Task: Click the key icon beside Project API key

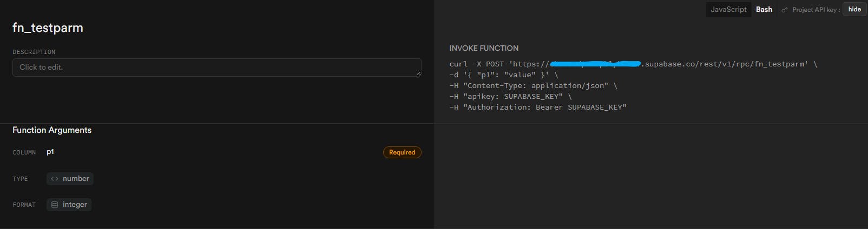Action: pos(784,10)
